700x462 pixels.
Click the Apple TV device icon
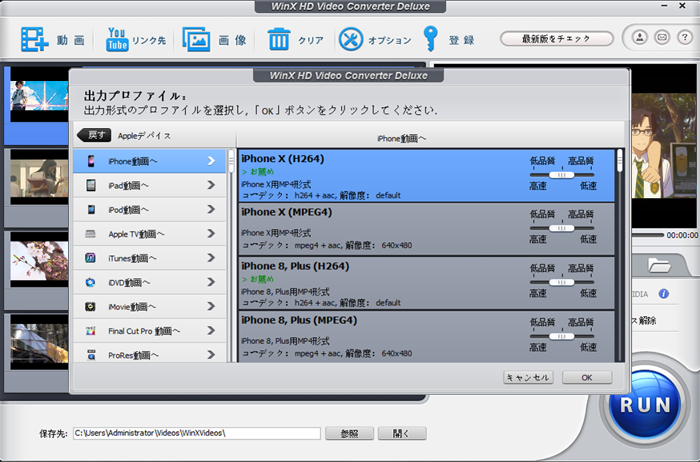91,234
